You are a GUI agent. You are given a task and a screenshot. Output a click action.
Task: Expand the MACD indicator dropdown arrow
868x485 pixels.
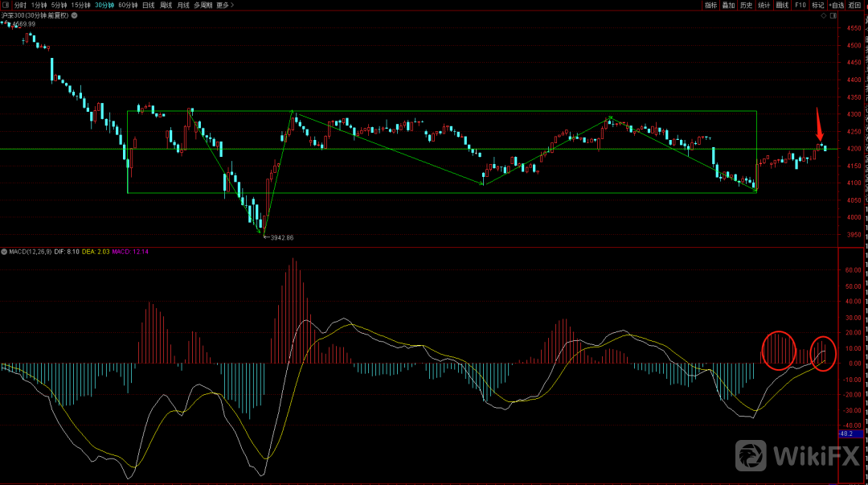click(x=3, y=252)
